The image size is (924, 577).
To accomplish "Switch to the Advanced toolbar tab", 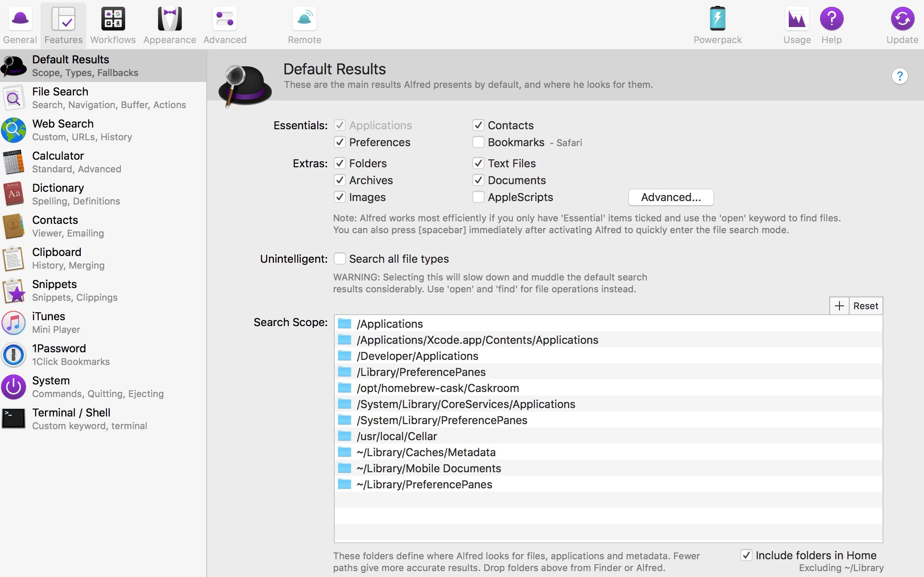I will 225,25.
